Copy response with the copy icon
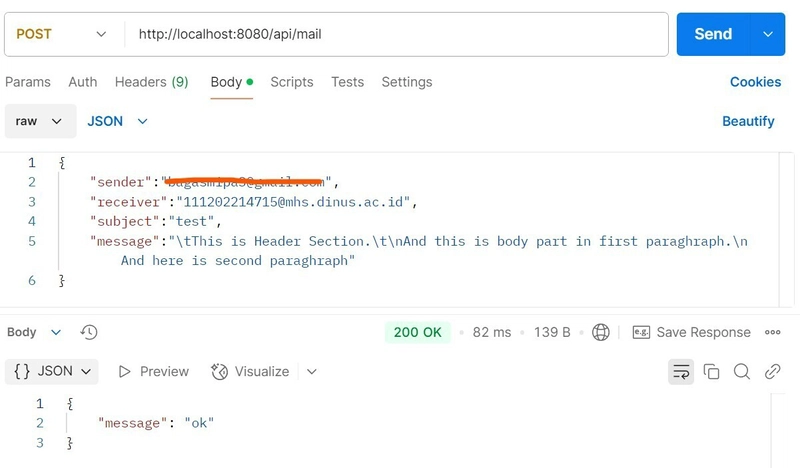The height and width of the screenshot is (468, 800). [x=711, y=372]
